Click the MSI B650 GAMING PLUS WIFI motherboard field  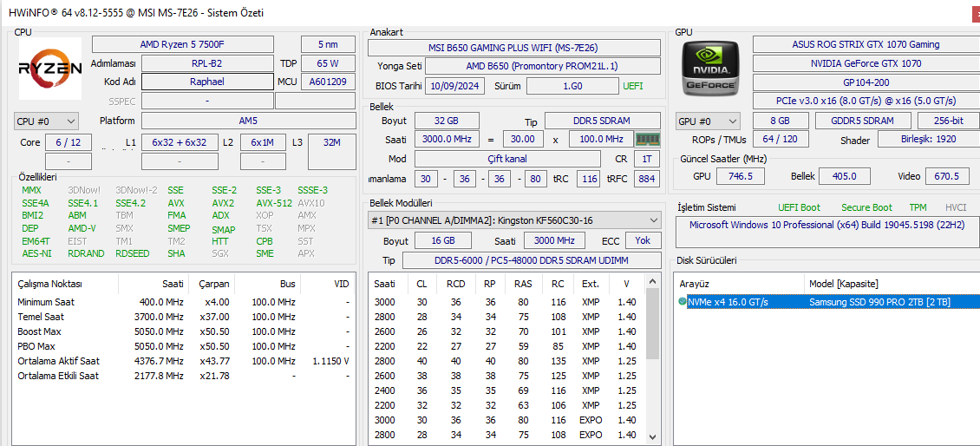513,48
